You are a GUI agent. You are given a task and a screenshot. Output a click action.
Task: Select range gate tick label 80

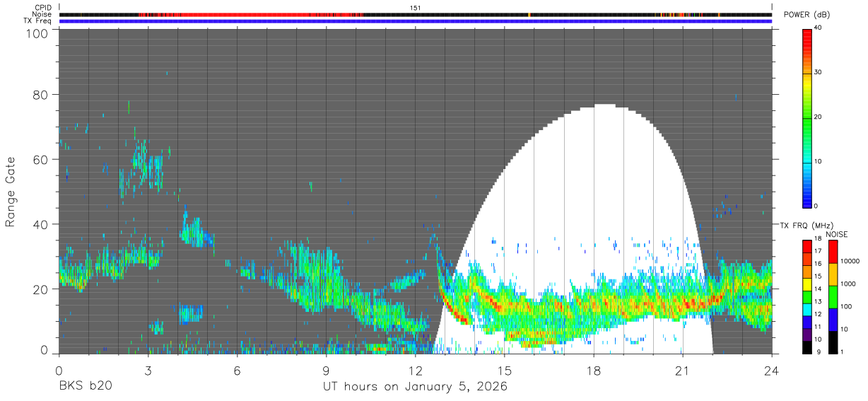click(x=42, y=95)
